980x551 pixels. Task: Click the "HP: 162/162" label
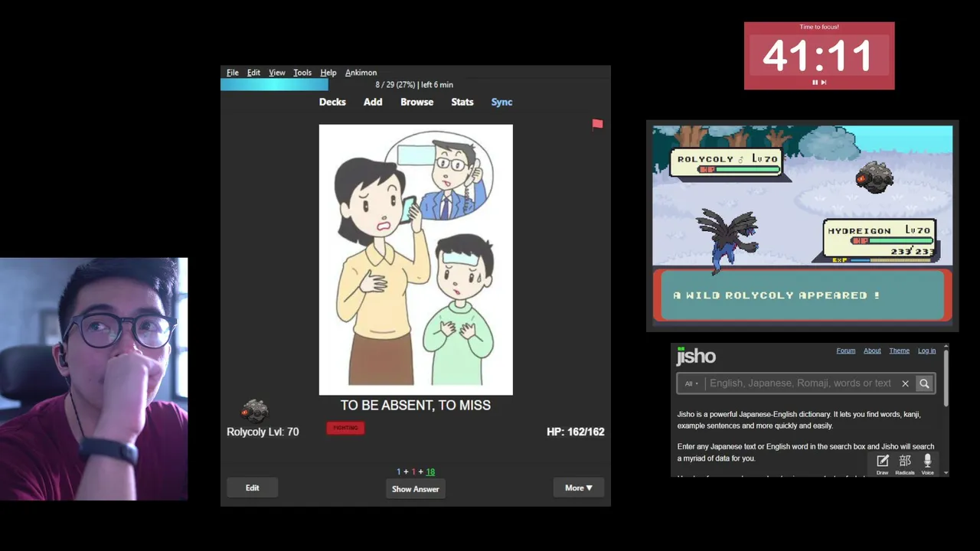click(x=576, y=432)
